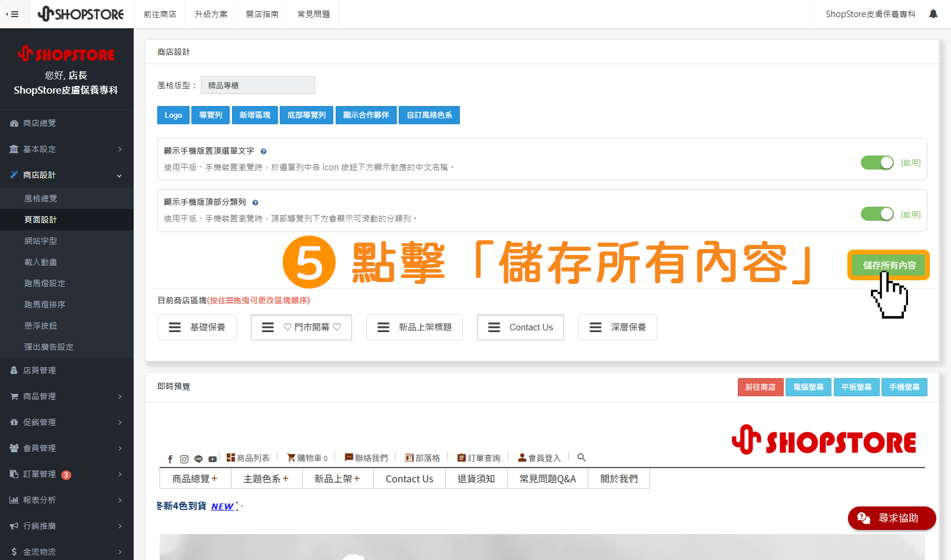The image size is (951, 560).
Task: Collapse 商店設計 sidebar menu
Action: click(x=67, y=175)
